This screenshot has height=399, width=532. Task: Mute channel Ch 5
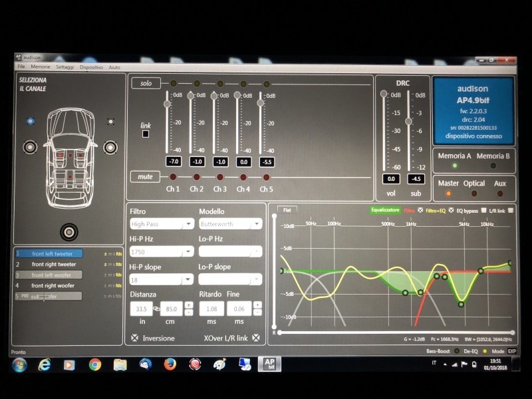click(x=267, y=177)
